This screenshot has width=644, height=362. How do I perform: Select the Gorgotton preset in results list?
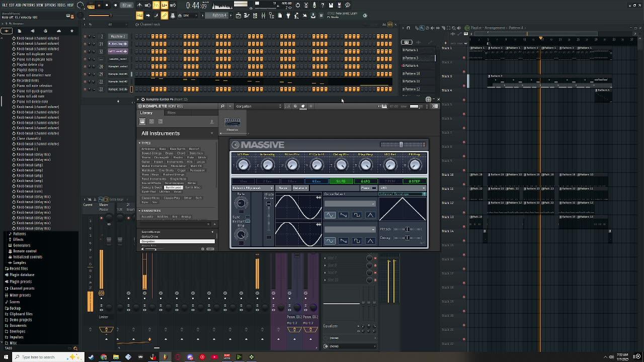click(177, 241)
